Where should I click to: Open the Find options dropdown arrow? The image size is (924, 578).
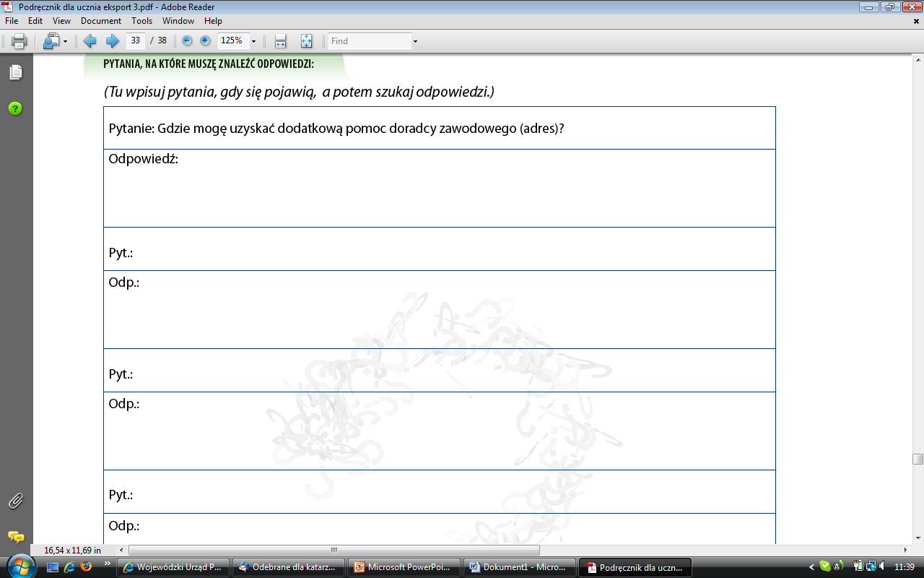click(415, 42)
